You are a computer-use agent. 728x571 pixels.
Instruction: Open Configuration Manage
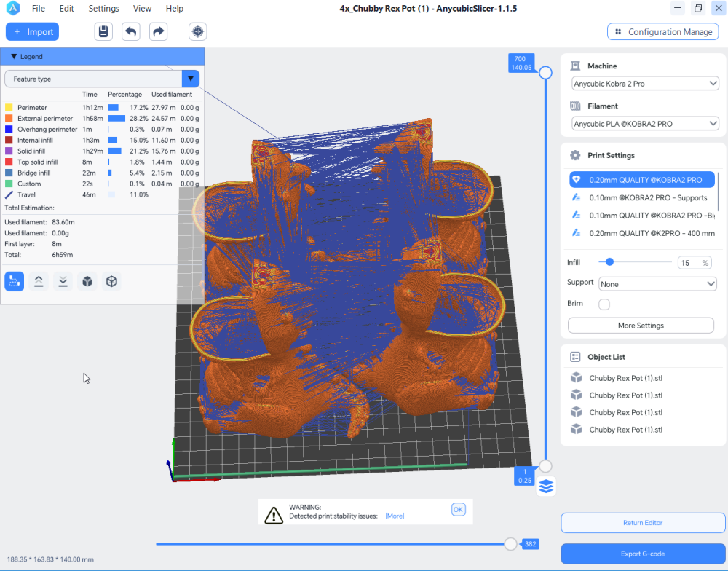663,31
